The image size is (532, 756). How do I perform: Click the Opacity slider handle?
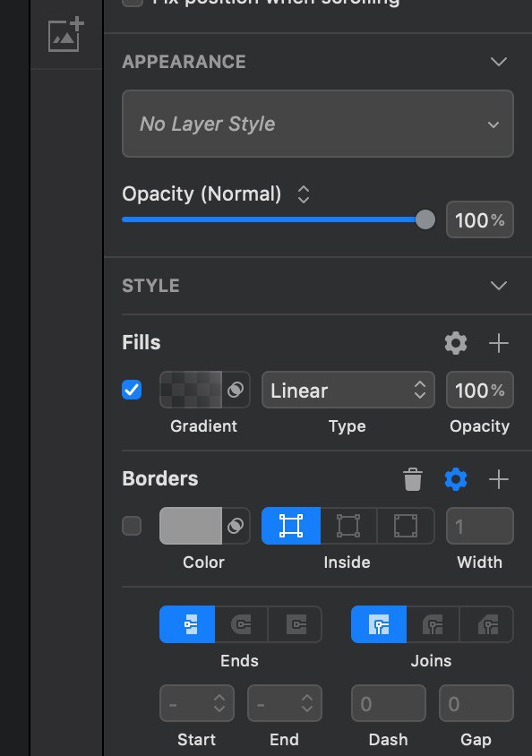pos(425,219)
